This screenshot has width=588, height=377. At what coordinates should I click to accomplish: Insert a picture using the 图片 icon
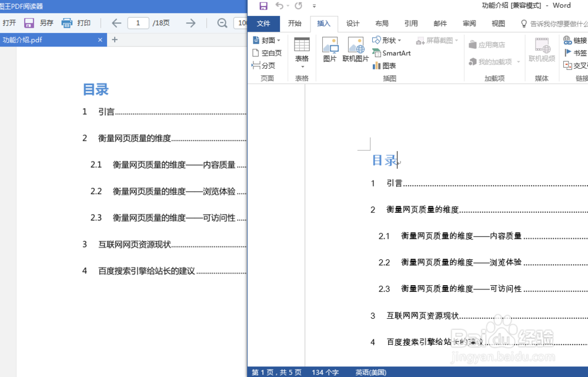click(x=330, y=47)
